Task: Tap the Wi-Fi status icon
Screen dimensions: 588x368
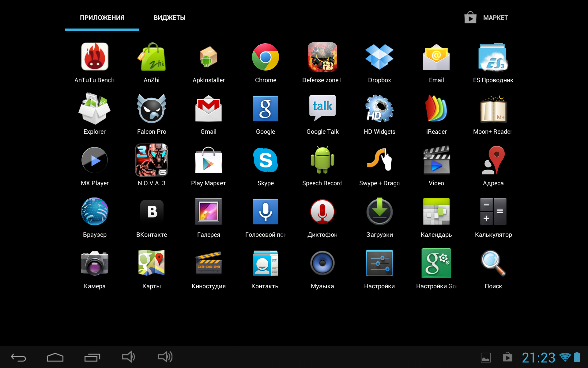Action: coord(565,357)
